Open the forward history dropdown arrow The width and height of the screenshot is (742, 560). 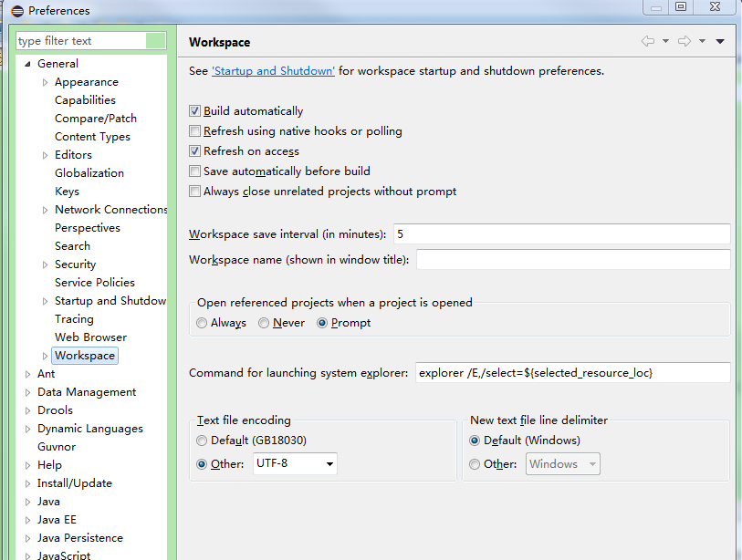702,41
